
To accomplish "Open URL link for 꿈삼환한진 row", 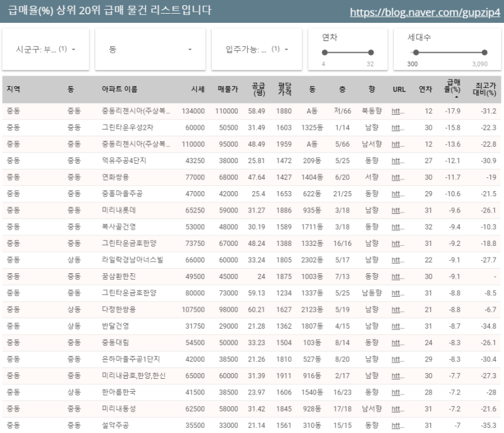I will pos(398,276).
